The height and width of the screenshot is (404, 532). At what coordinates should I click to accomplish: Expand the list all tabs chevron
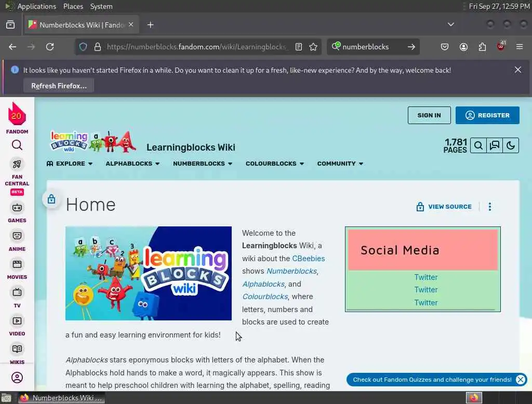point(450,24)
